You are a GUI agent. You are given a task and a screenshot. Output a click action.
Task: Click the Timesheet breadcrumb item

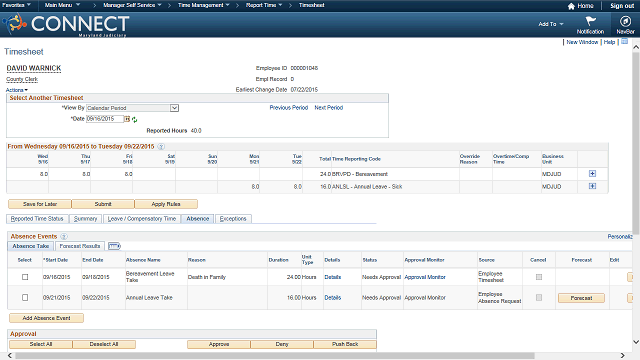pyautogui.click(x=311, y=5)
